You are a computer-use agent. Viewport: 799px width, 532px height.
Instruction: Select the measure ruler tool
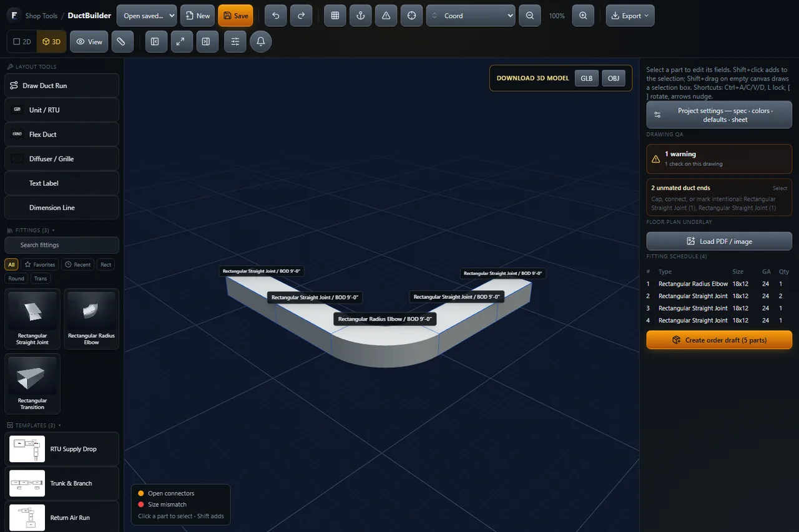click(x=122, y=42)
